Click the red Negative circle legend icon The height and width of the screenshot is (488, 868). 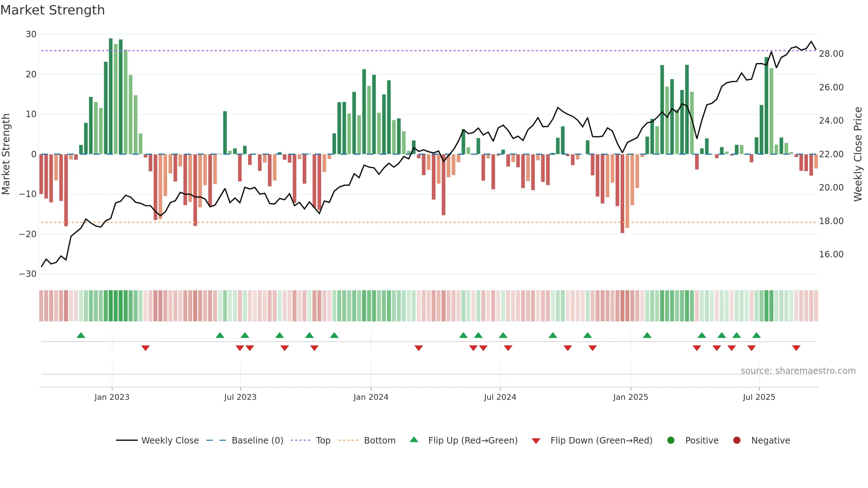point(737,440)
